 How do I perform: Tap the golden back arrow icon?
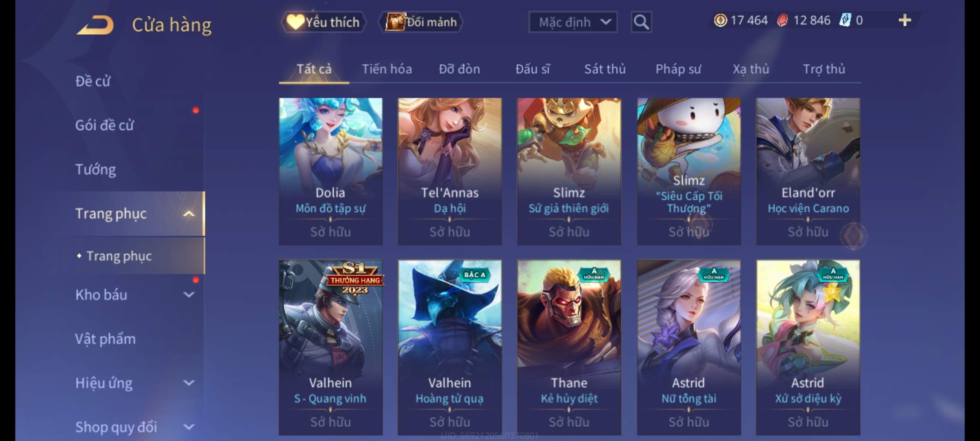click(95, 25)
